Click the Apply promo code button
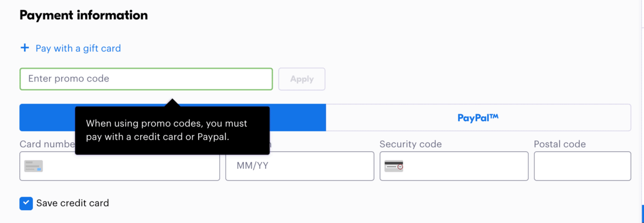The image size is (644, 223). 302,79
